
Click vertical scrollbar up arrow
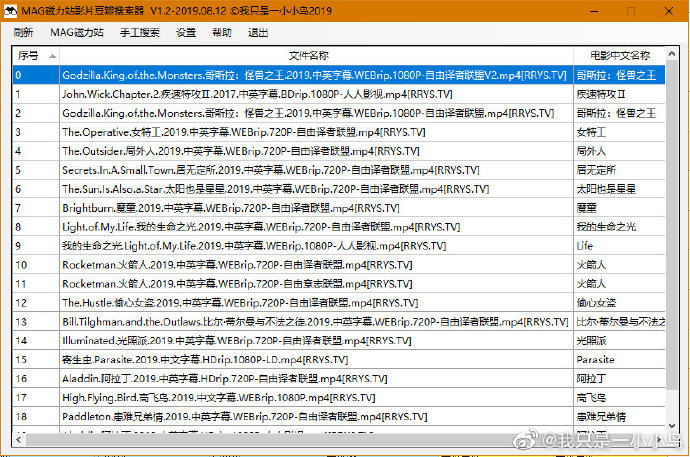coord(672,54)
